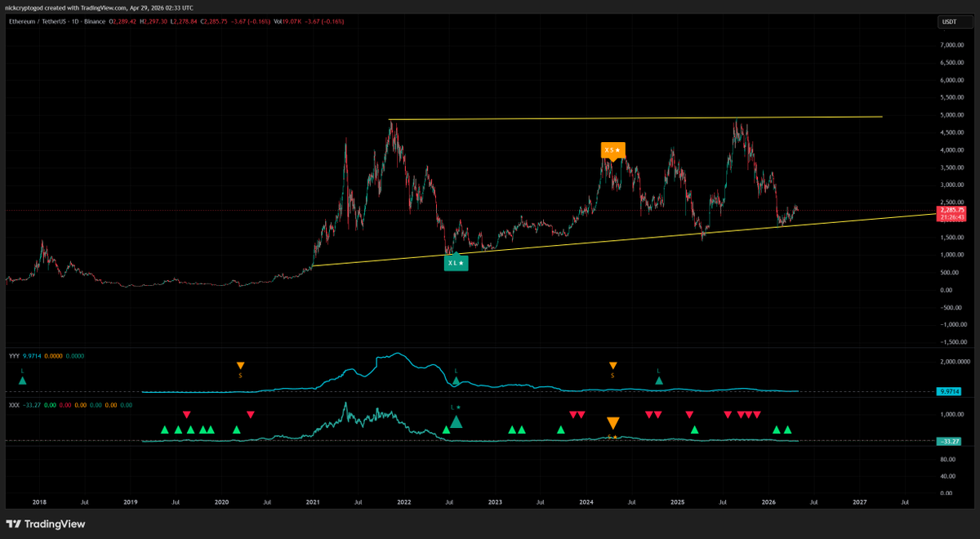
Task: Select the large orange triangle in XXX pane
Action: pyautogui.click(x=613, y=423)
